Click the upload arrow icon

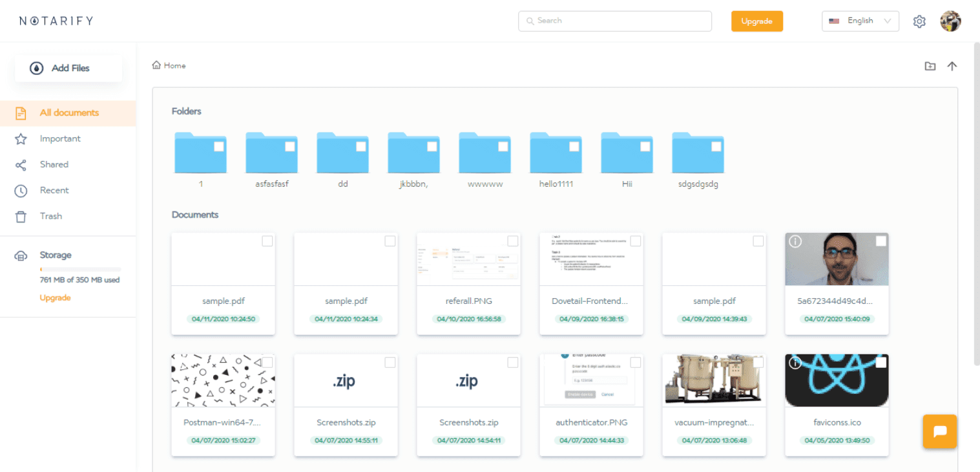pyautogui.click(x=952, y=66)
